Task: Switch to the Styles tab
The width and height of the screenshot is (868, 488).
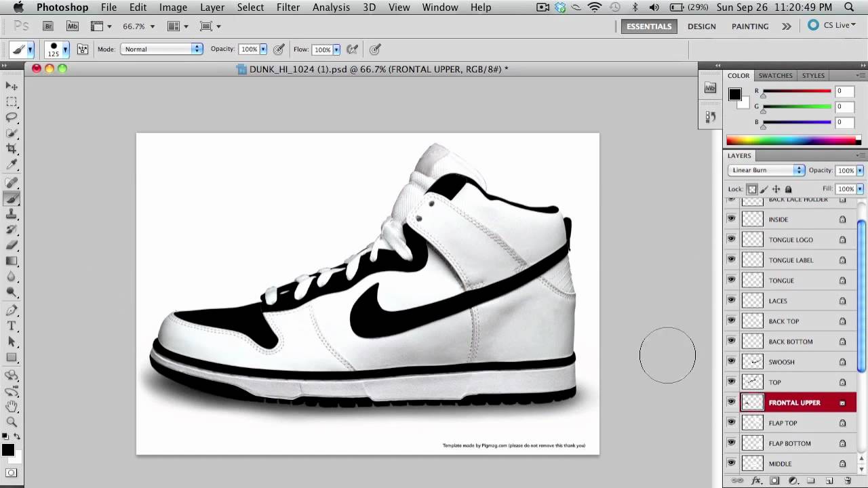Action: (814, 76)
